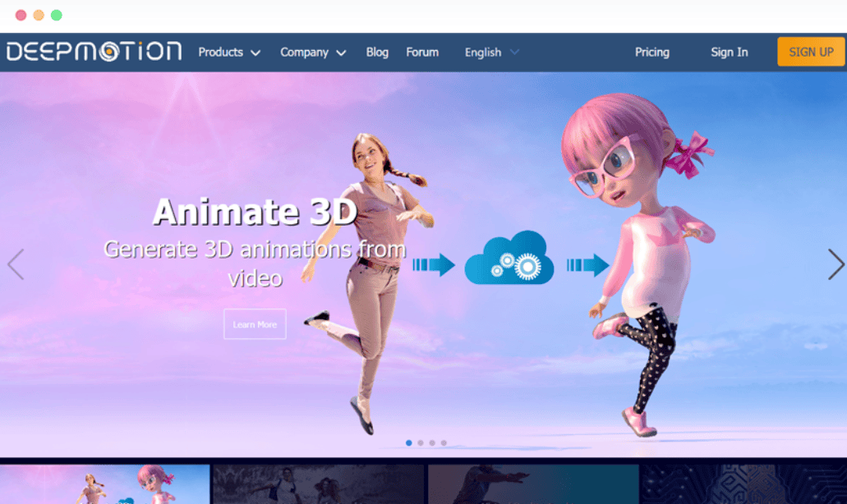This screenshot has width=847, height=504.
Task: Open the pink-haired character video thumbnail
Action: (x=105, y=483)
